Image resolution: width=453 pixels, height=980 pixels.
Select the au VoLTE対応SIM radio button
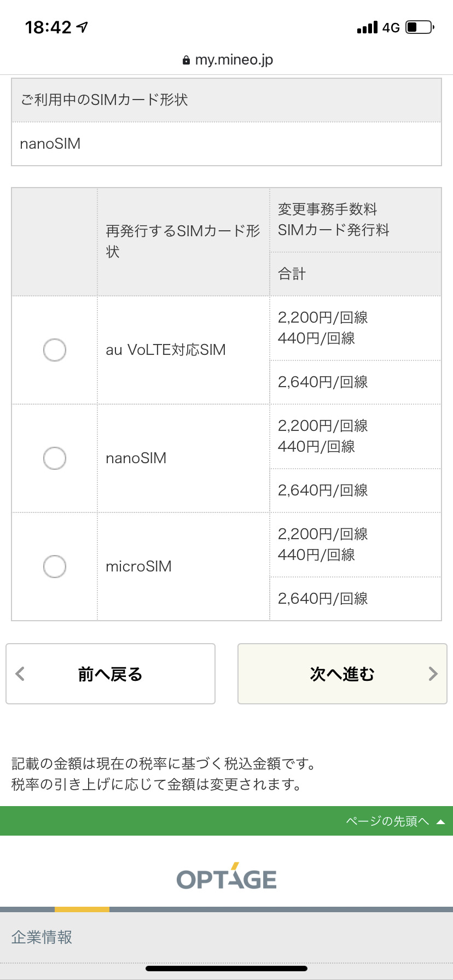coord(55,350)
